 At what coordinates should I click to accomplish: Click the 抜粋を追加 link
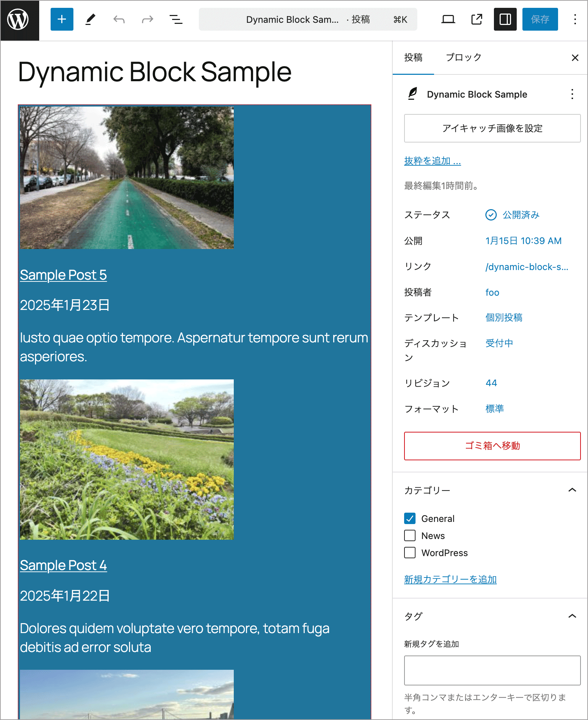[x=432, y=161]
